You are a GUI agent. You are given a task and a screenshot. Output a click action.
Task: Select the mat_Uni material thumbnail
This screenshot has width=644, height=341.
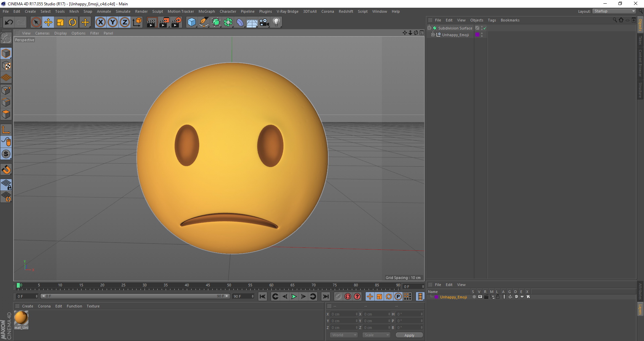pos(21,318)
